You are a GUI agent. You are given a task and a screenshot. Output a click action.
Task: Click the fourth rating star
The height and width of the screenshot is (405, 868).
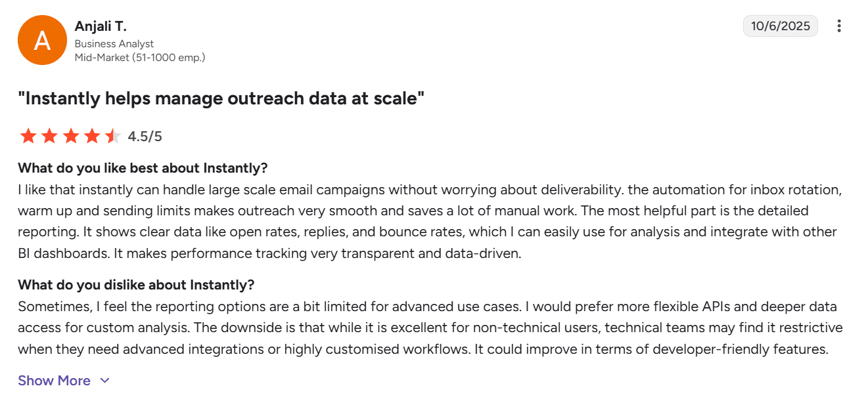pos(91,136)
